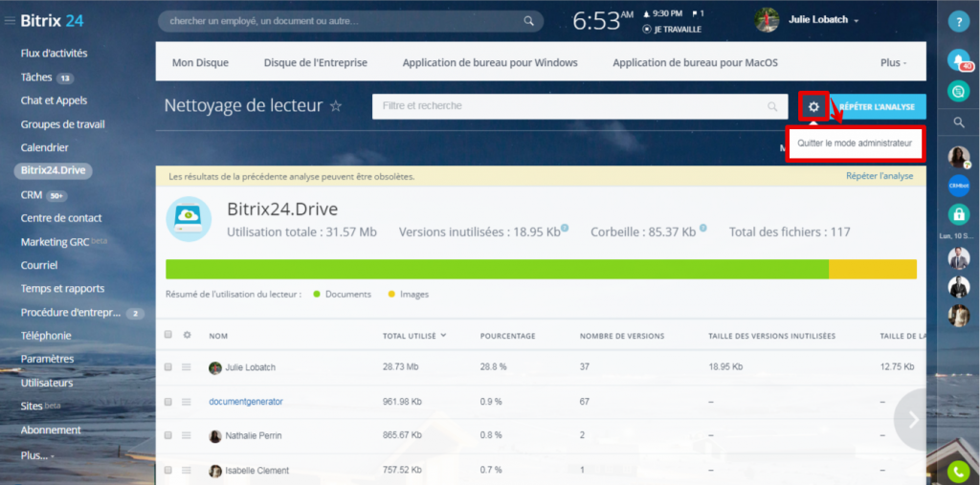Sort by POURCENTAGE column header
Viewport: 980px width, 485px height.
[507, 336]
